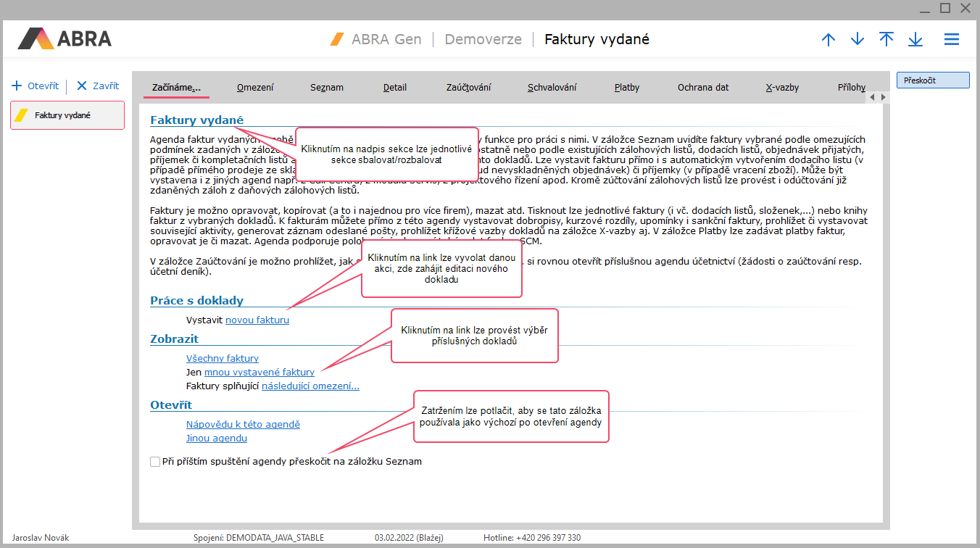
Task: Switch to the Začínáme tab
Action: pos(176,87)
